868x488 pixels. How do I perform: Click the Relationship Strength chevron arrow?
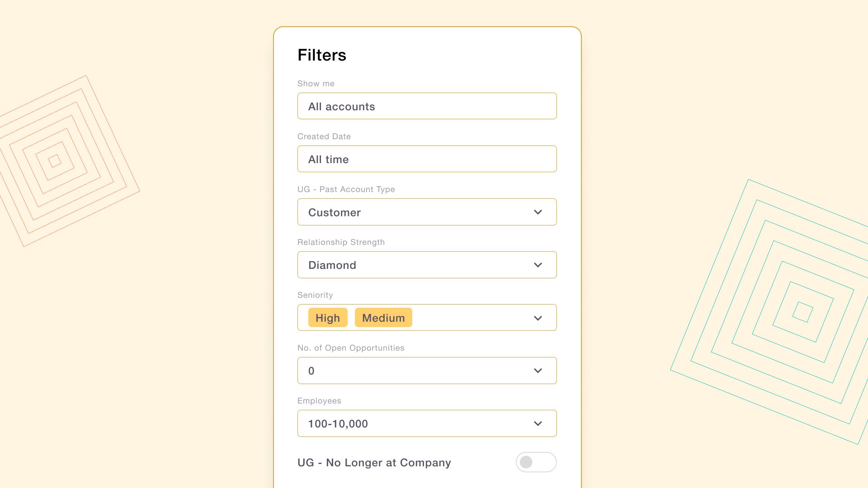click(538, 265)
